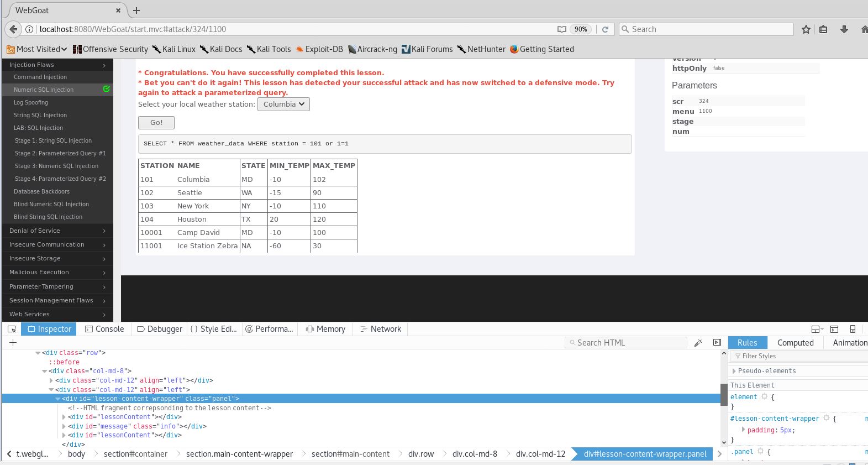Switch to the Network tab
Screen dimensions: 868x465
[x=381, y=329]
